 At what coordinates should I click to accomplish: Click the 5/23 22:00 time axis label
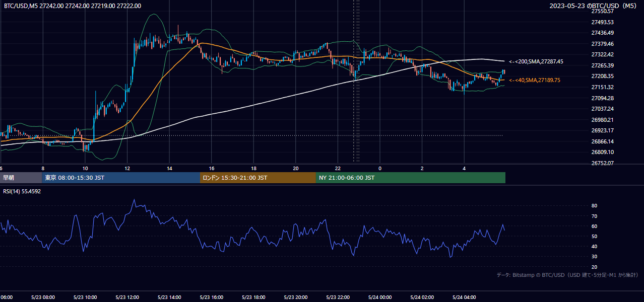point(338,297)
